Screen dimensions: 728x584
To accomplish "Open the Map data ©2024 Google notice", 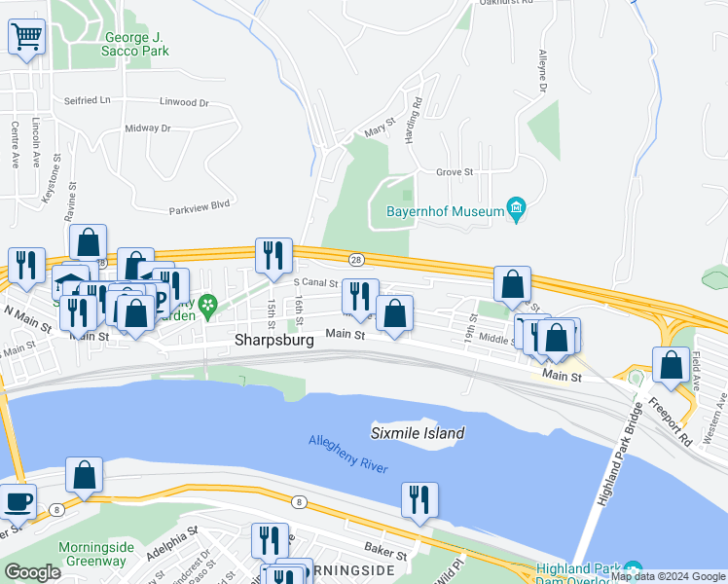I will 668,577.
